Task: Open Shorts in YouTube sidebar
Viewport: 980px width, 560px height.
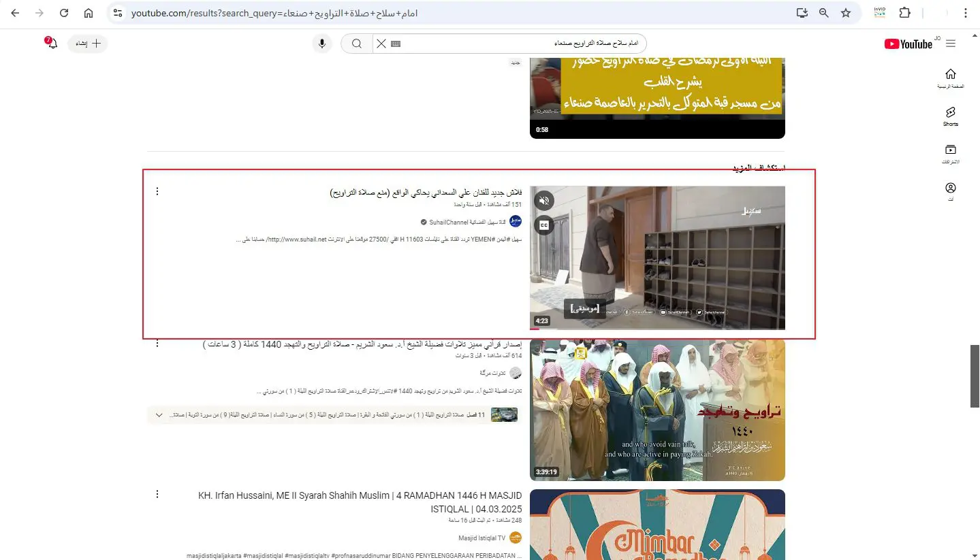Action: (x=951, y=116)
